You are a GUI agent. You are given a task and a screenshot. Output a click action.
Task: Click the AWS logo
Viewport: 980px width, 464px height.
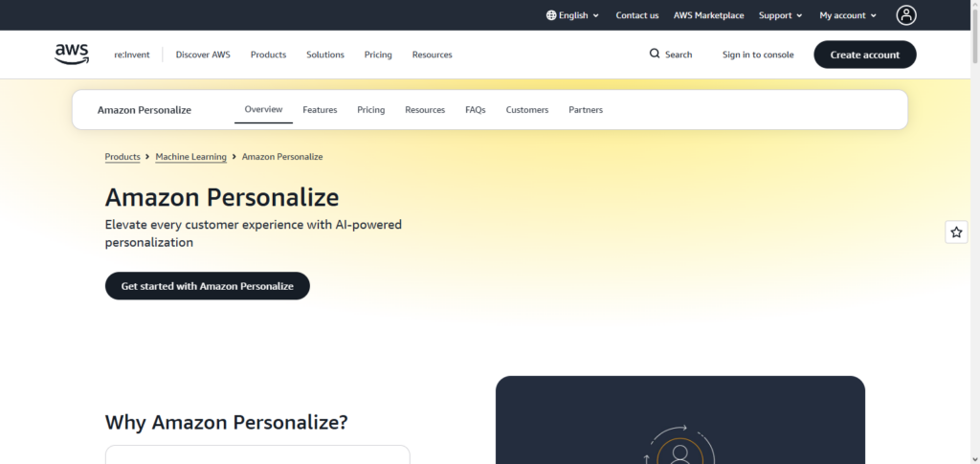pyautogui.click(x=71, y=55)
